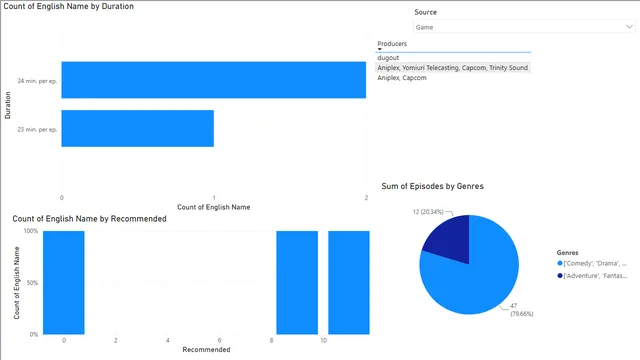Click the Duration y-axis title

7,105
